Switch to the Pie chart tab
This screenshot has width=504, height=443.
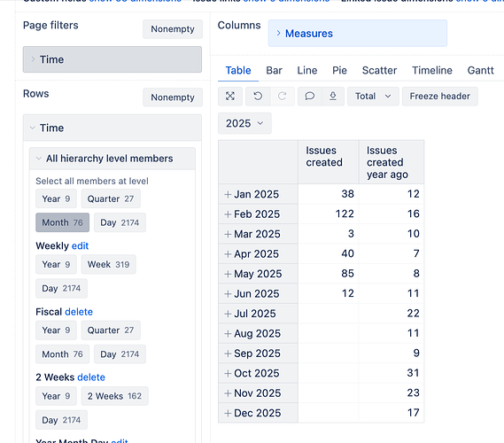339,70
